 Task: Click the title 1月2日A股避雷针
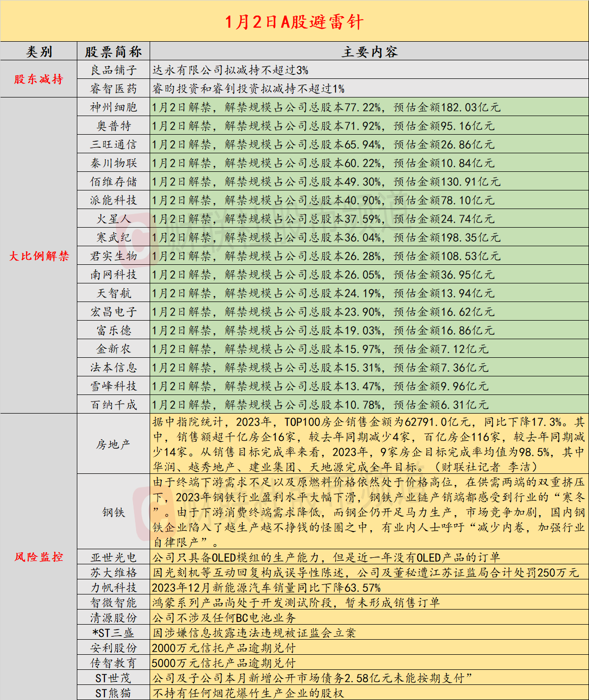click(x=294, y=22)
